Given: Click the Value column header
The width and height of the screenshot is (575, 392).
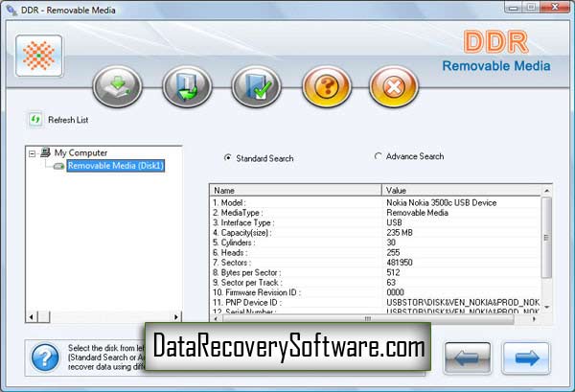Looking at the screenshot, I should tap(461, 191).
